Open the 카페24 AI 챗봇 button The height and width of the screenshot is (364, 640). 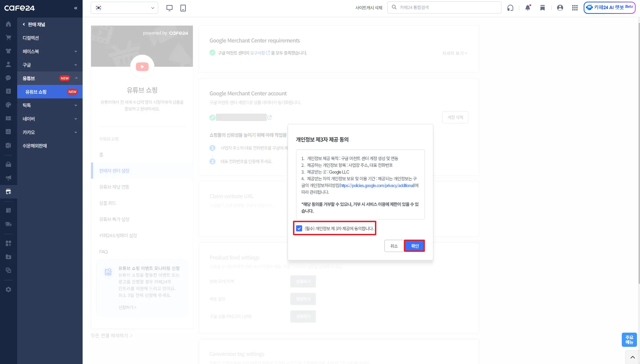point(609,7)
